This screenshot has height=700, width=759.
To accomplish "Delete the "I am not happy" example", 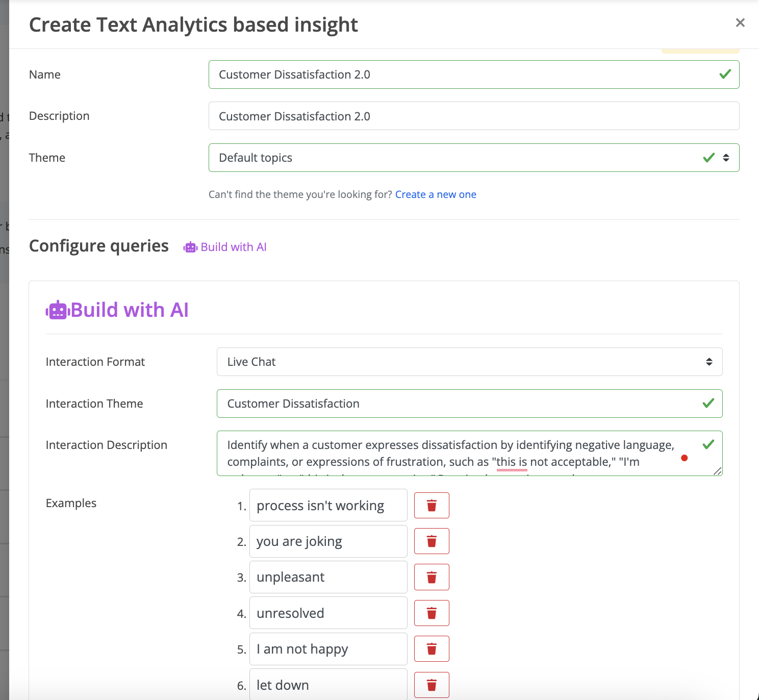I will (432, 649).
